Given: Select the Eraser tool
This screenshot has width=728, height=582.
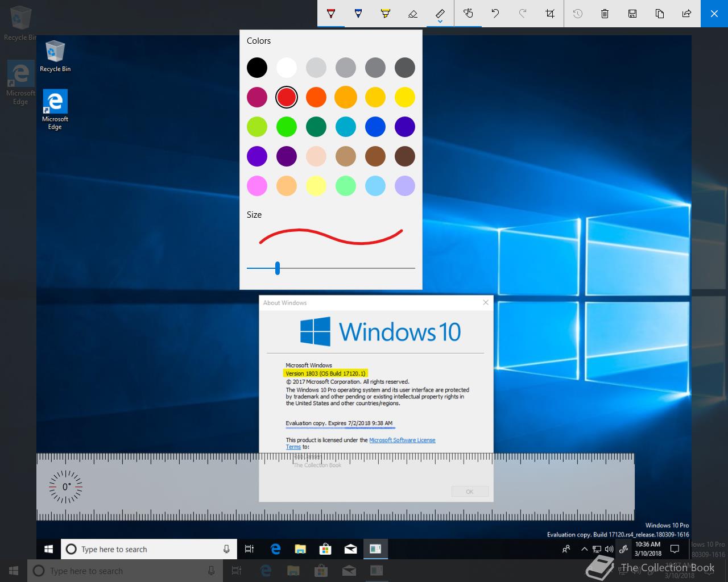Looking at the screenshot, I should pos(413,13).
